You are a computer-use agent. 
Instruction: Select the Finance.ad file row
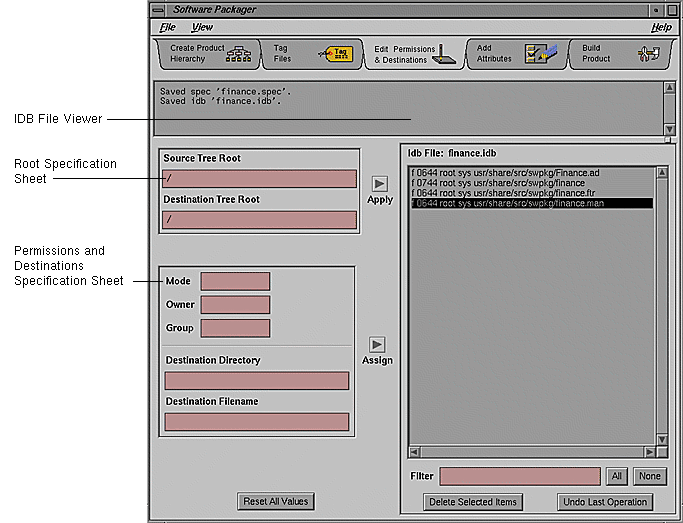[532, 173]
